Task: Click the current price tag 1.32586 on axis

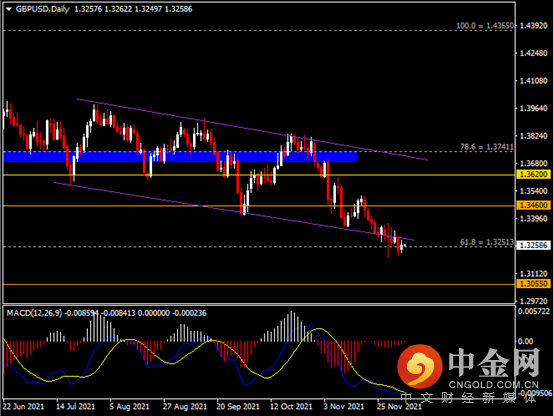Action: coord(533,245)
